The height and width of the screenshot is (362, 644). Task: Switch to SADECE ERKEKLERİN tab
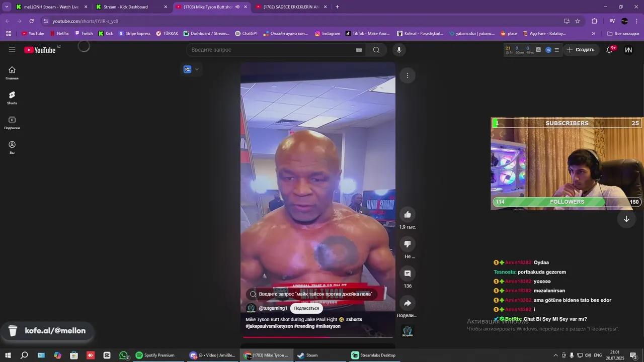291,7
